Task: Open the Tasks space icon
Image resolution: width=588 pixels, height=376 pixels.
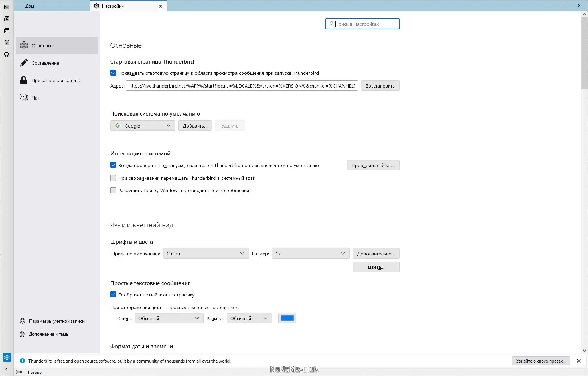Action: tap(7, 43)
